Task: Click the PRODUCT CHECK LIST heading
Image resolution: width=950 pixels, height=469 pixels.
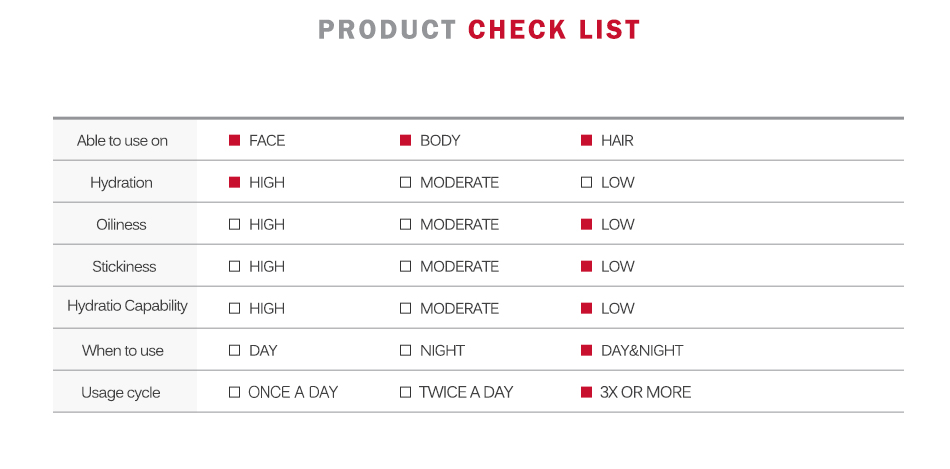Action: [479, 30]
